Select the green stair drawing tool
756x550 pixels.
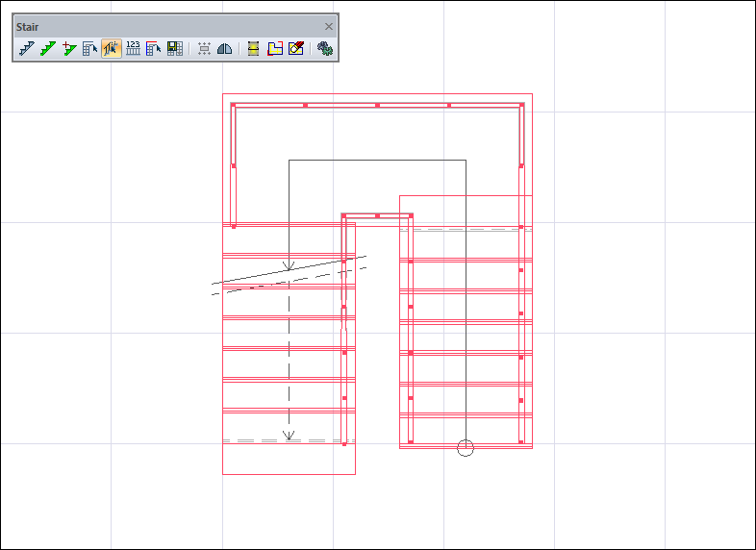(x=47, y=48)
